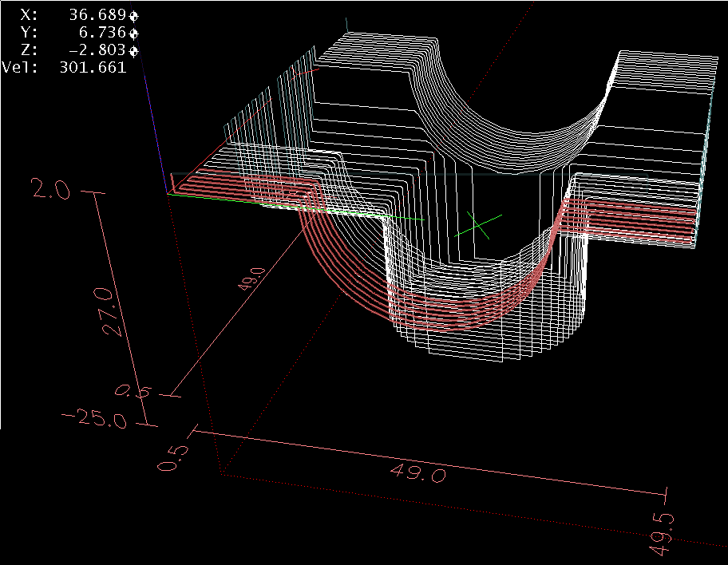Image resolution: width=728 pixels, height=565 pixels.
Task: Click the 0.5 label above the -25.0 label
Action: pyautogui.click(x=133, y=392)
